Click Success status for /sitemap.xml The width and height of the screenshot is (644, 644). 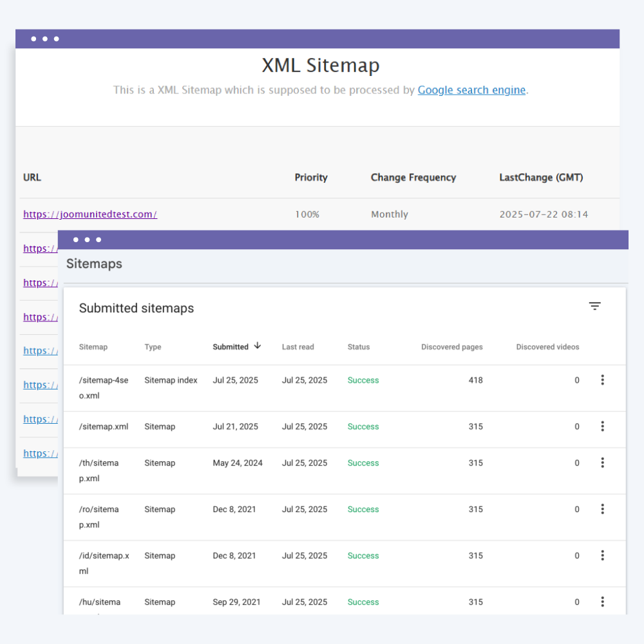tap(363, 426)
